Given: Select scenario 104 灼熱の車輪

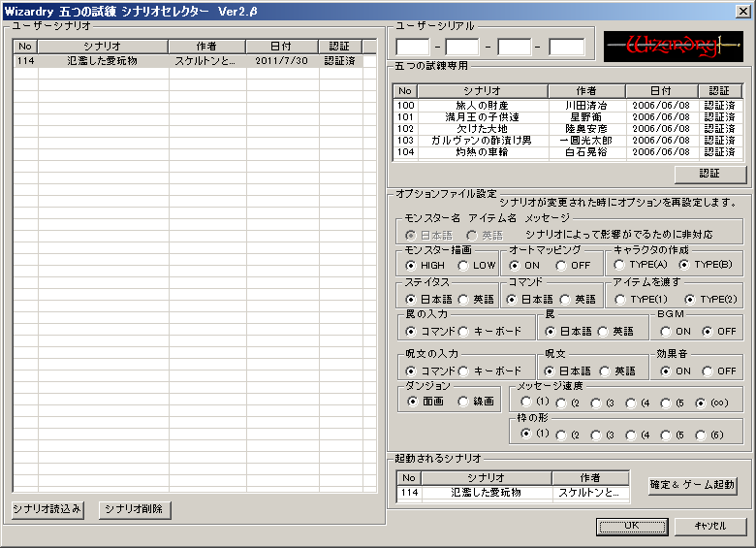Looking at the screenshot, I should click(x=567, y=152).
